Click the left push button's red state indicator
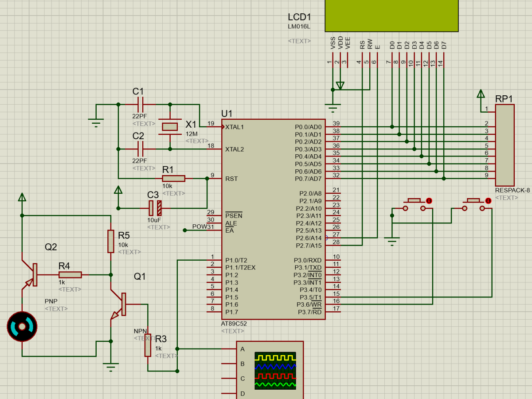The image size is (532, 399). [429, 201]
